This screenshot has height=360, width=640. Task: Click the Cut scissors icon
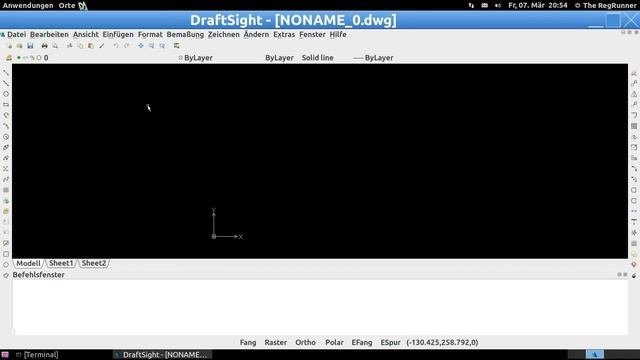[70, 46]
